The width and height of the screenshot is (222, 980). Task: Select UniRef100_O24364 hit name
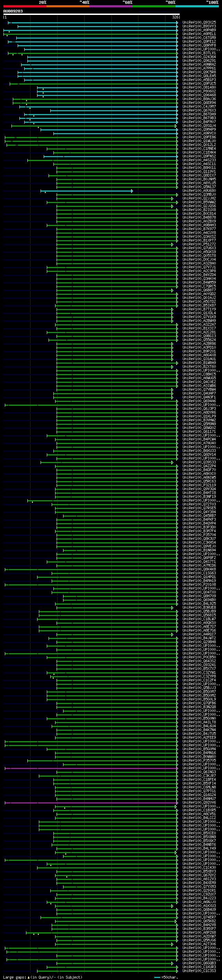pyautogui.click(x=199, y=57)
